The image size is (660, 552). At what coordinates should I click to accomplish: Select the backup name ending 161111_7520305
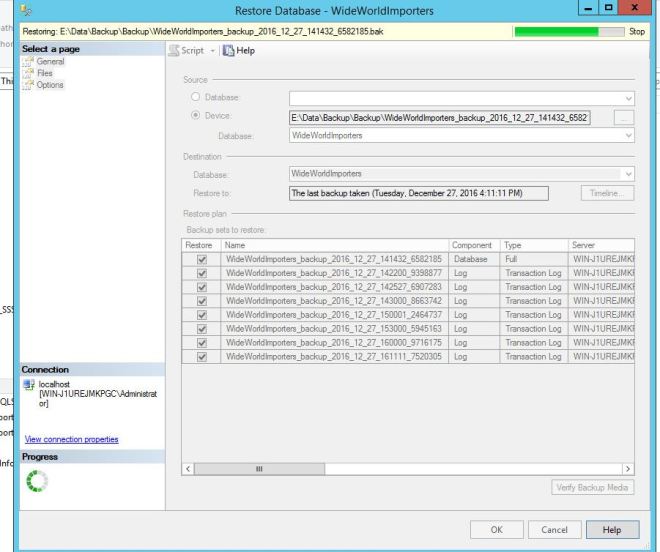[x=334, y=357]
